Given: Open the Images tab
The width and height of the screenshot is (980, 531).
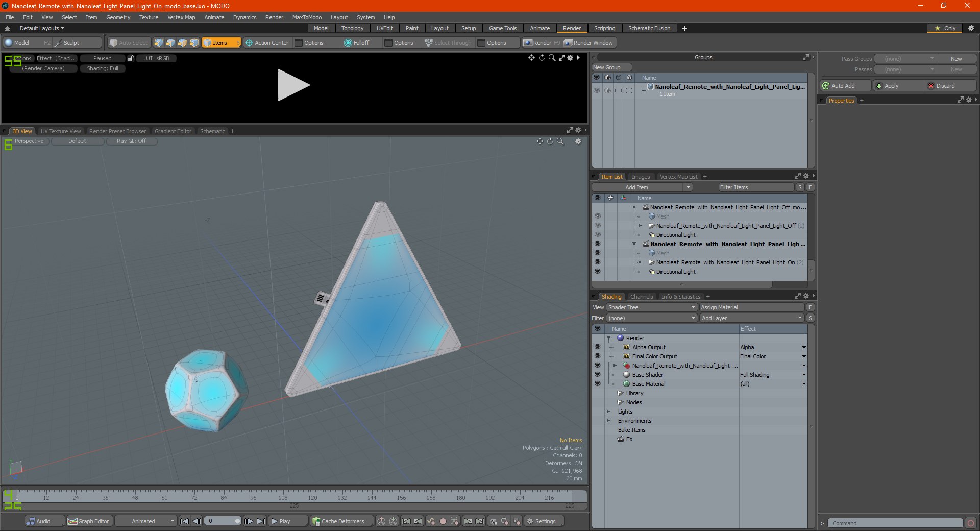Looking at the screenshot, I should [x=641, y=177].
